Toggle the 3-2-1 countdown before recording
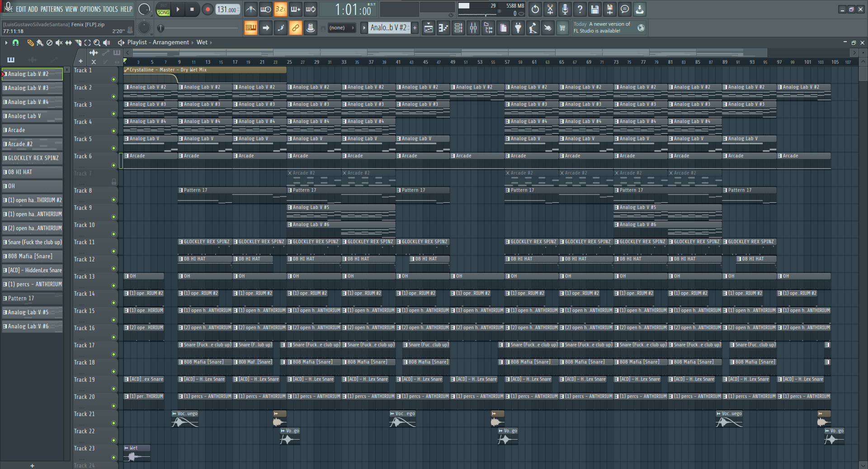The height and width of the screenshot is (469, 868). (x=281, y=9)
